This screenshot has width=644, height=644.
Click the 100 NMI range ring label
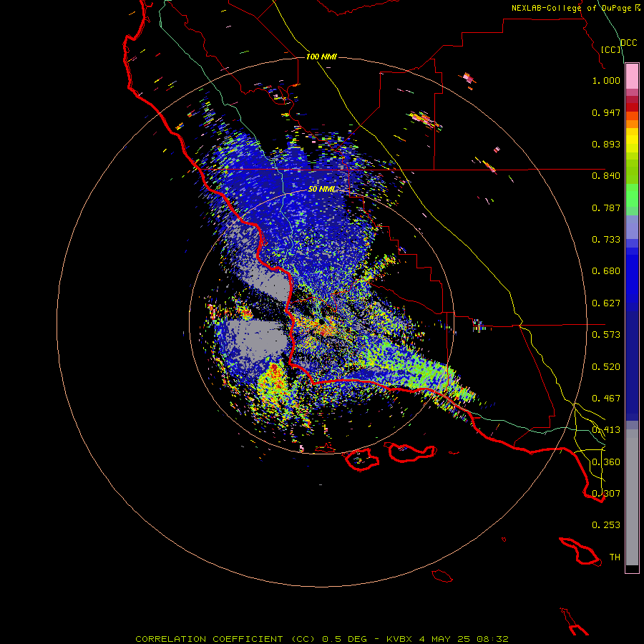321,57
